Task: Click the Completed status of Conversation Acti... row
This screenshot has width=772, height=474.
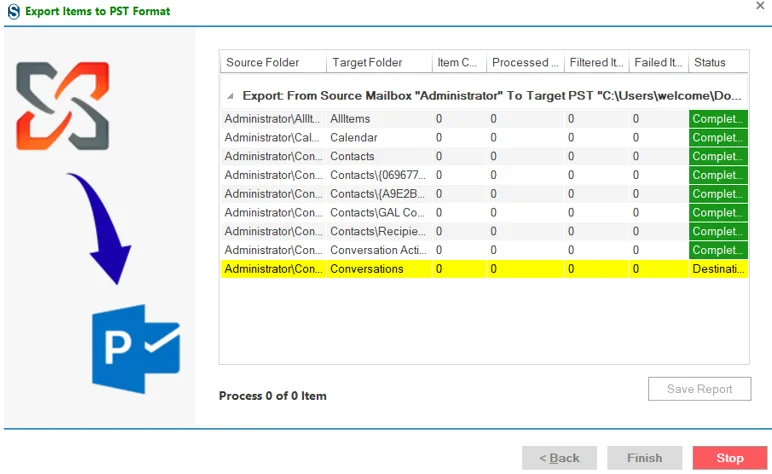Action: pos(718,250)
